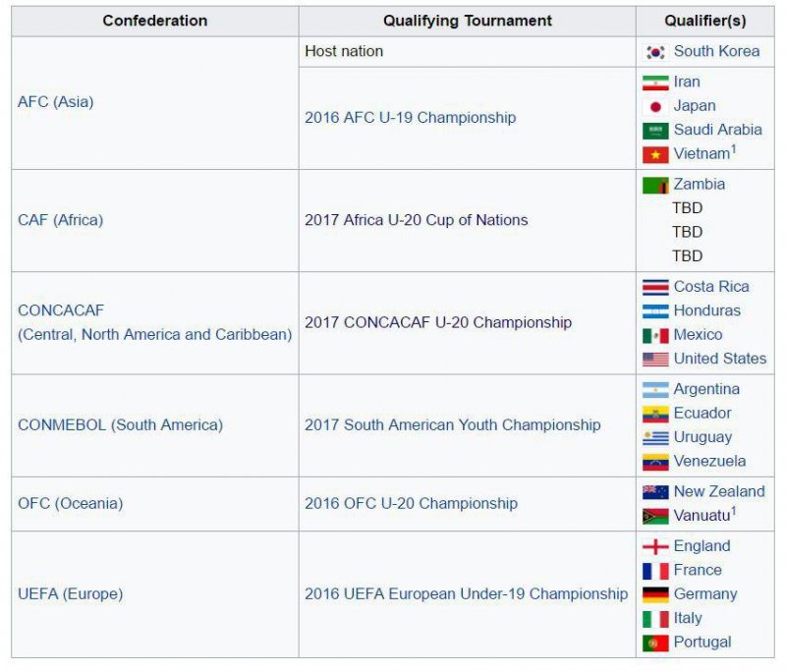Open the 2016 UEFA European Under-19 Championship link
Viewport: 786px width, 672px height.
coord(466,594)
